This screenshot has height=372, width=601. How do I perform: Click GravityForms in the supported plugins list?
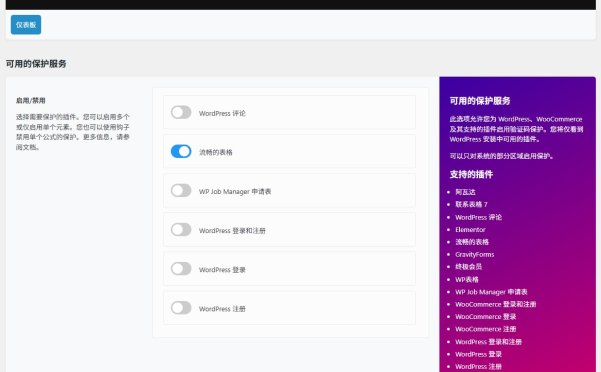pyautogui.click(x=475, y=254)
